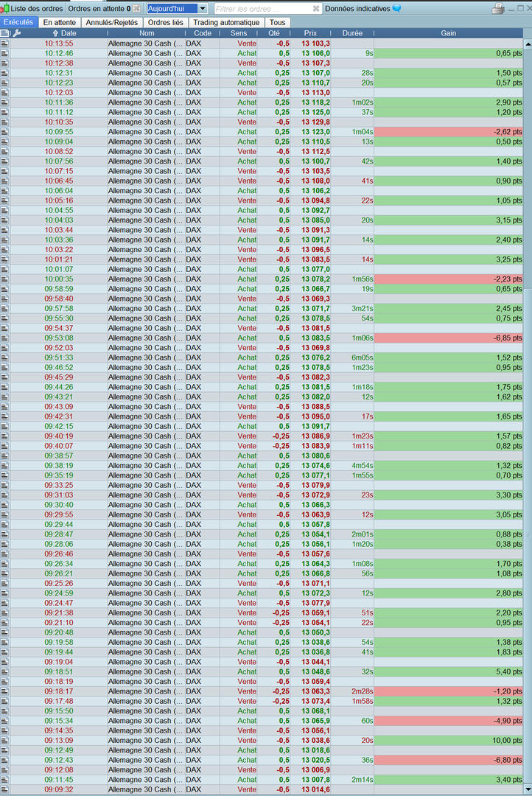This screenshot has height=796, width=532.
Task: Open the detail icon of the 09:18:17 order
Action: [x=5, y=691]
